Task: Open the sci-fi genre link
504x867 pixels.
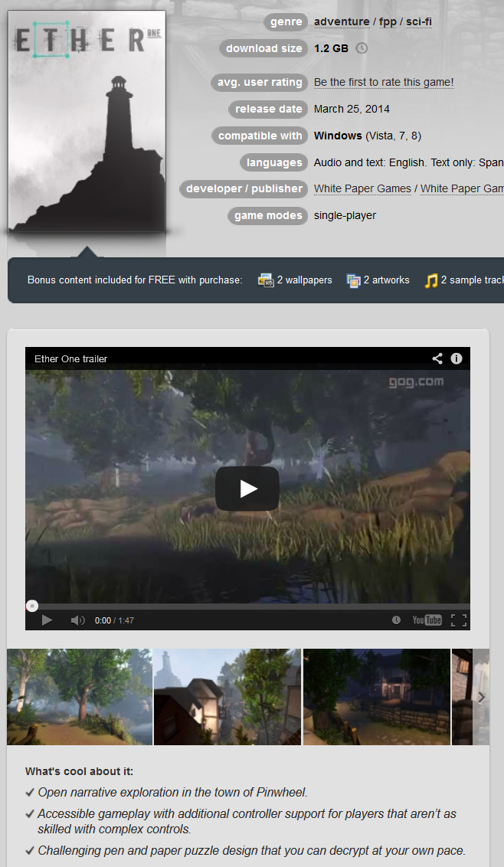Action: 419,21
